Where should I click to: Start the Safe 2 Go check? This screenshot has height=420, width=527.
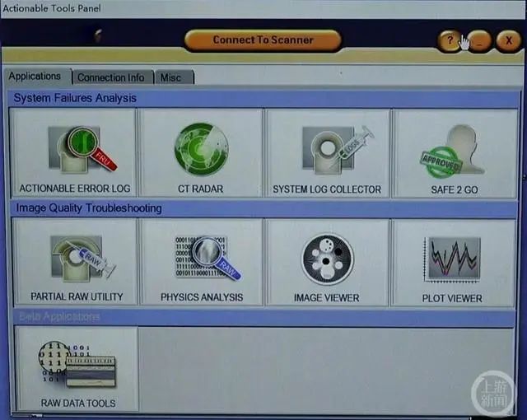click(455, 154)
